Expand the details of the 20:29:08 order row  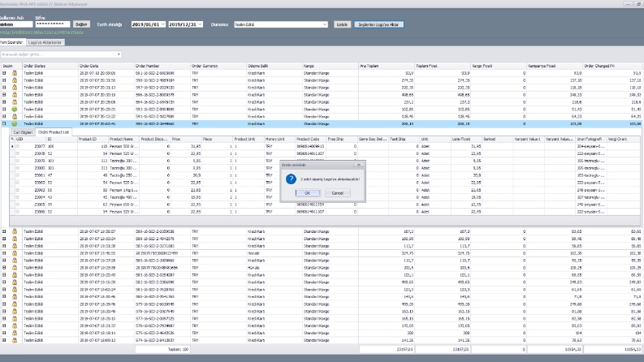point(4,101)
